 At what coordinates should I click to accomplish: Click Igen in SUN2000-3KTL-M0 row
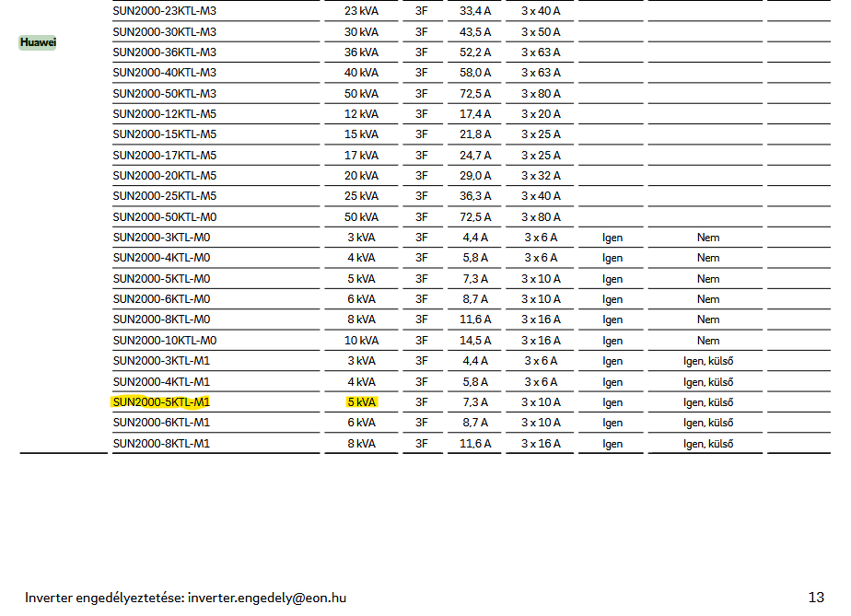click(x=612, y=238)
